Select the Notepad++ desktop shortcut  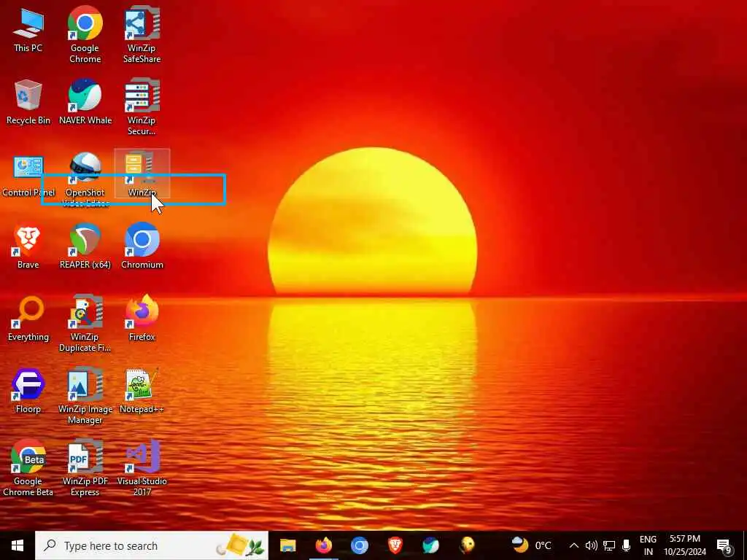click(142, 392)
